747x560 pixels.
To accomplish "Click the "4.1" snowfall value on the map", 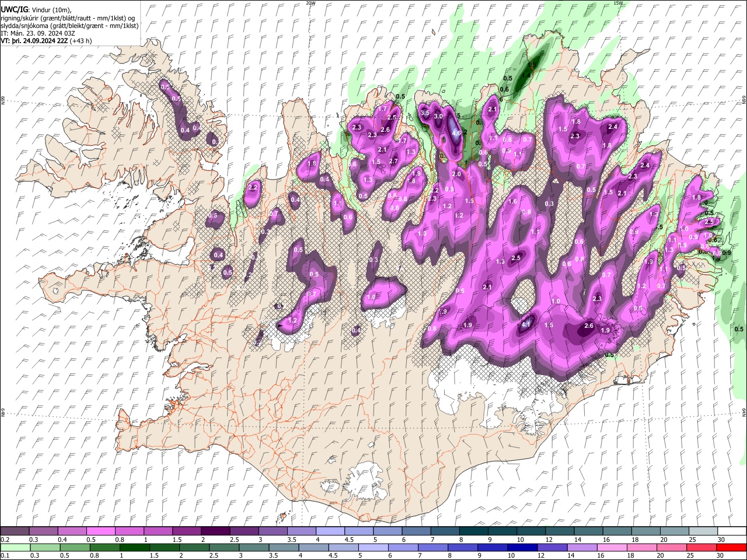I will [x=526, y=324].
